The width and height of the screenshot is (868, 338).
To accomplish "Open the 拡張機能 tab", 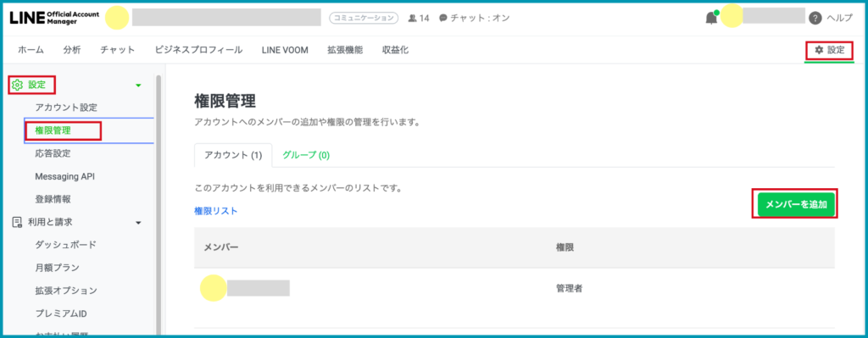I will coord(345,50).
